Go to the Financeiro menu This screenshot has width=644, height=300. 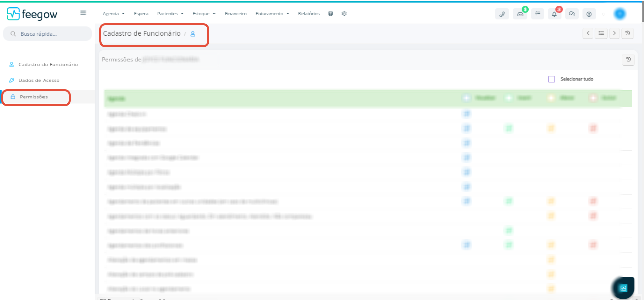(x=236, y=14)
